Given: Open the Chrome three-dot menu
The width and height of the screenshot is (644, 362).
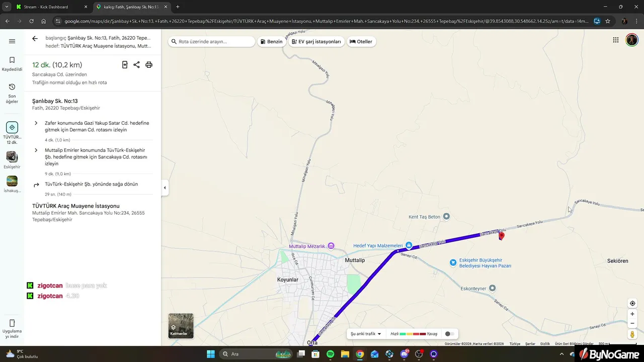Looking at the screenshot, I should click(637, 21).
